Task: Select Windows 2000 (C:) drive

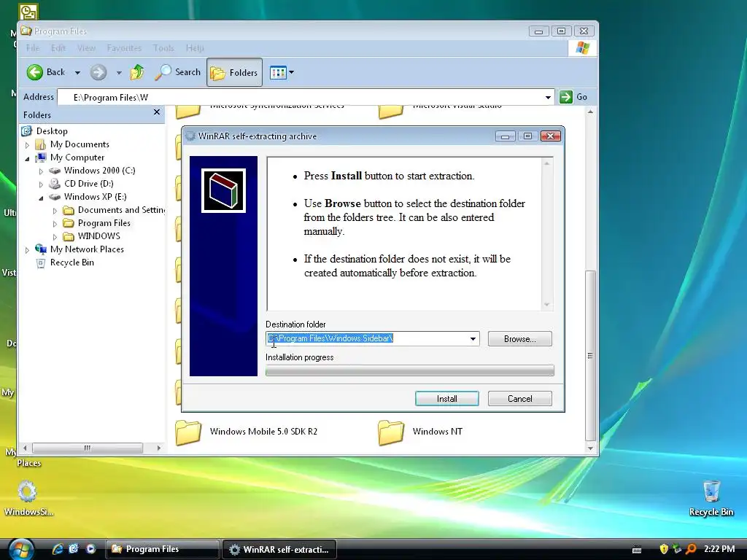Action: point(99,171)
